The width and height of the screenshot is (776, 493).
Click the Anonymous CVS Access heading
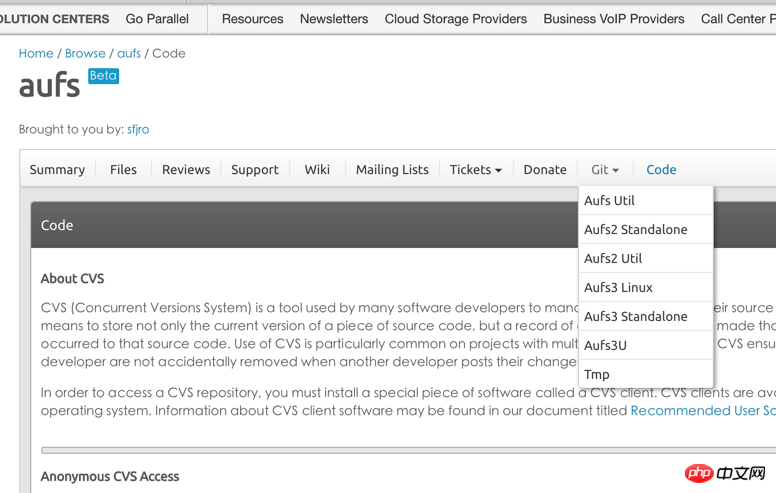(110, 477)
